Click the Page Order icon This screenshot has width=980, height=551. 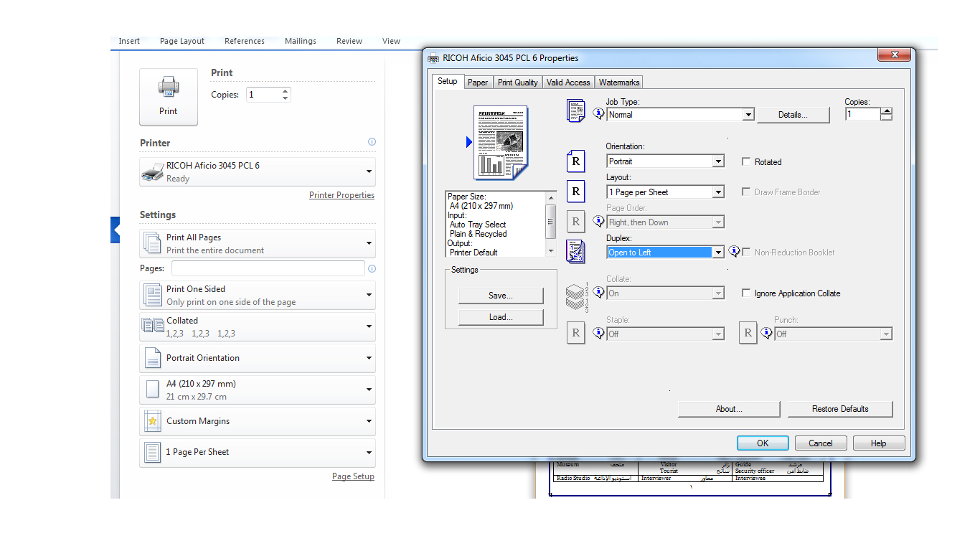click(576, 222)
